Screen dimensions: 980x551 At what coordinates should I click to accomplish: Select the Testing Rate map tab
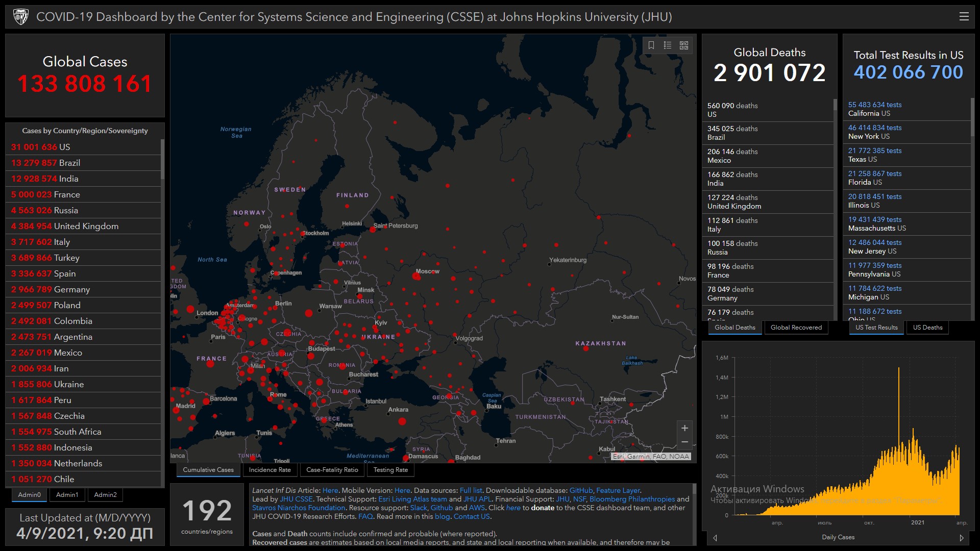coord(390,470)
